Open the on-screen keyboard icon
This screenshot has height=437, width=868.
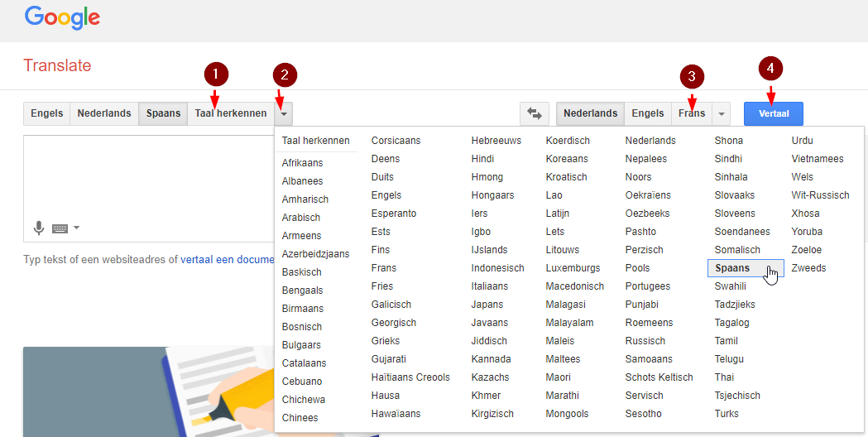point(60,228)
